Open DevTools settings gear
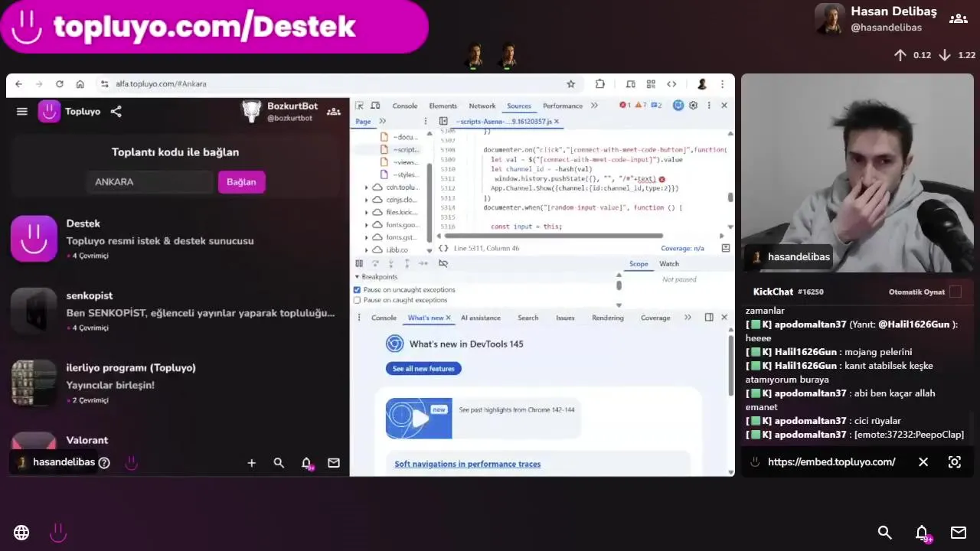Image resolution: width=980 pixels, height=551 pixels. (693, 106)
